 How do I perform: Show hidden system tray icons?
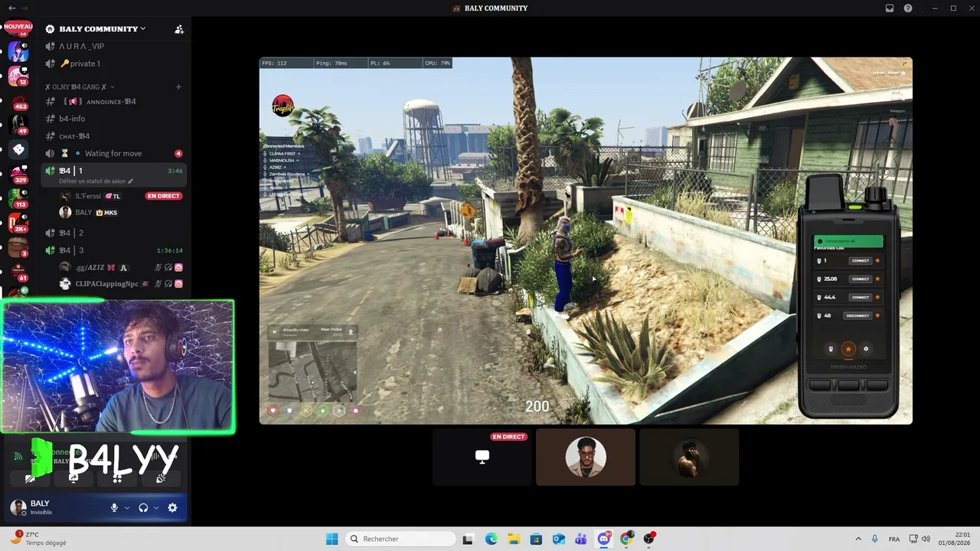click(x=857, y=539)
